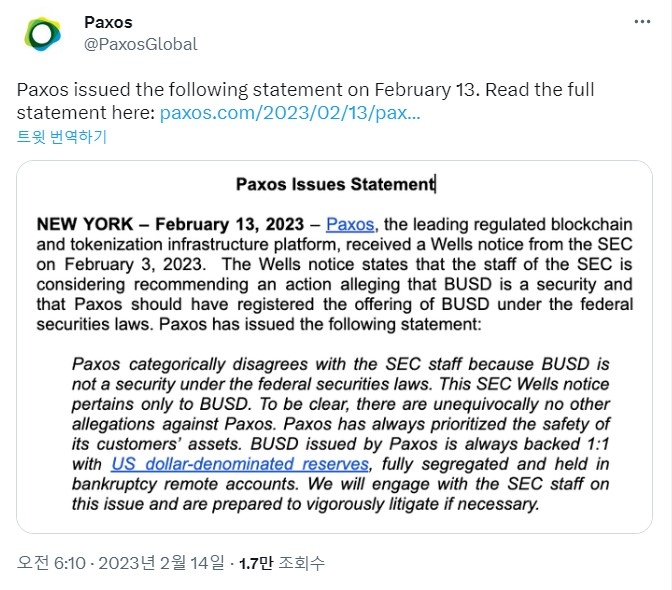672x590 pixels.
Task: Click 'Wells notice from the SEC' text
Action: (531, 244)
